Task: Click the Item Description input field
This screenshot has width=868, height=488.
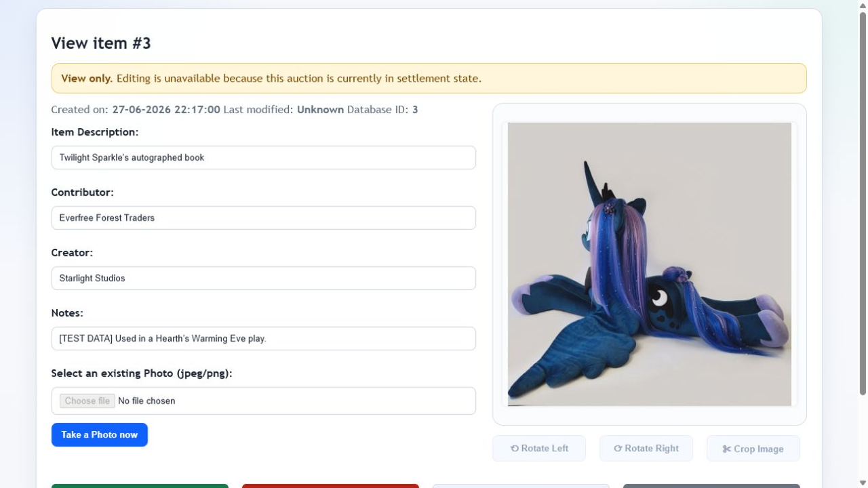Action: pyautogui.click(x=264, y=157)
